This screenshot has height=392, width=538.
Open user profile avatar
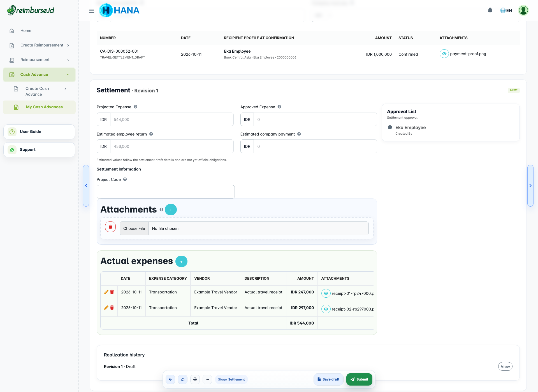[x=523, y=10]
